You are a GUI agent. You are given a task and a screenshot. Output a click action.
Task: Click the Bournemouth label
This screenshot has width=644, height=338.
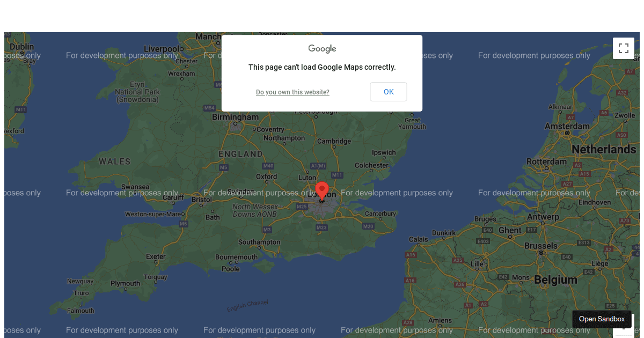[x=237, y=257]
